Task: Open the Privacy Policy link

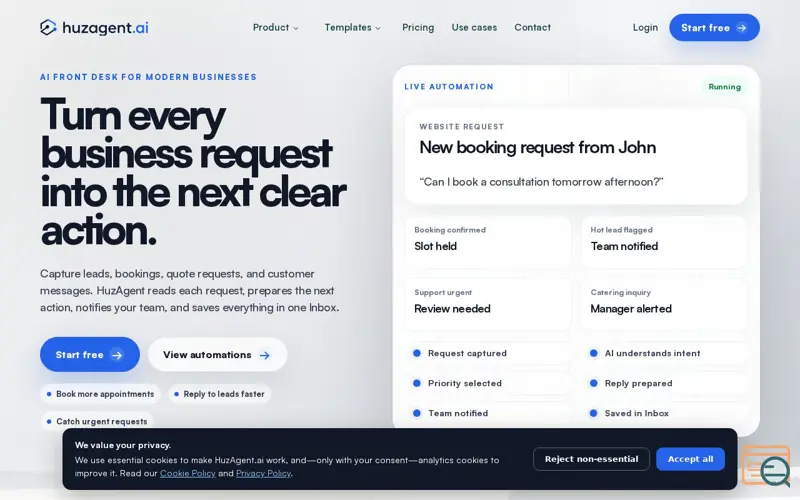Action: pyautogui.click(x=263, y=473)
